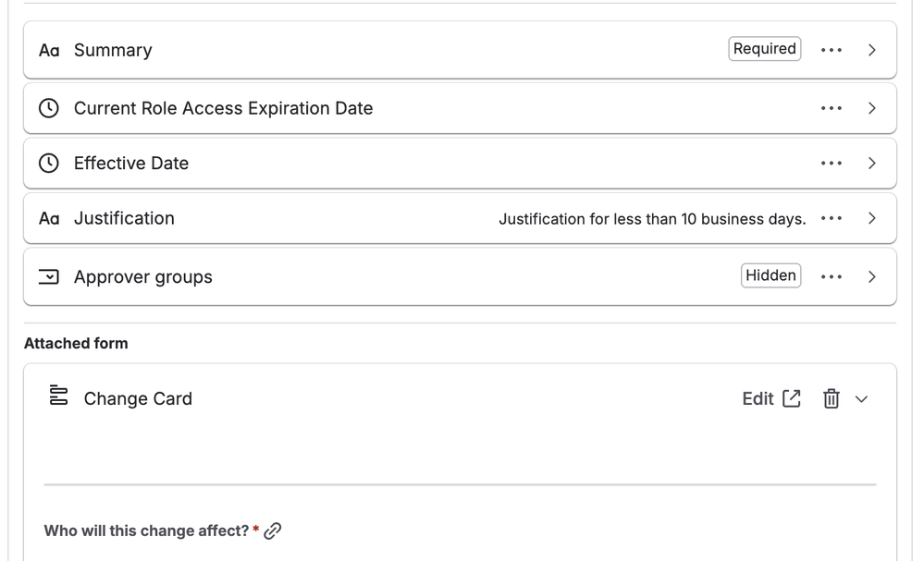Click the Hidden badge on Approver groups
This screenshot has height=561, width=924.
tap(770, 275)
